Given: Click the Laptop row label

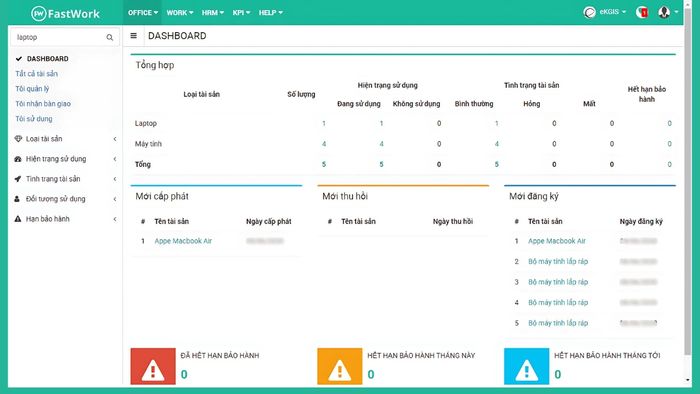Looking at the screenshot, I should click(x=146, y=124).
